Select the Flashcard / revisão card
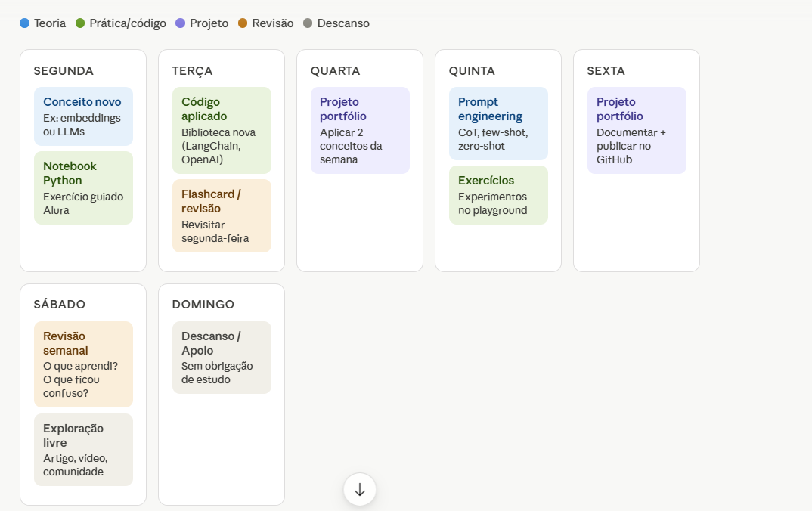The image size is (812, 511). 222,216
